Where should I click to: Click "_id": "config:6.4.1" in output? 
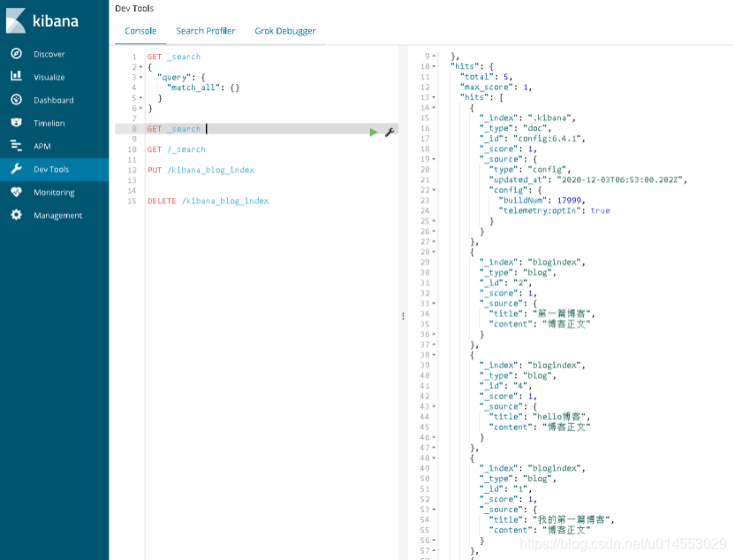[532, 139]
